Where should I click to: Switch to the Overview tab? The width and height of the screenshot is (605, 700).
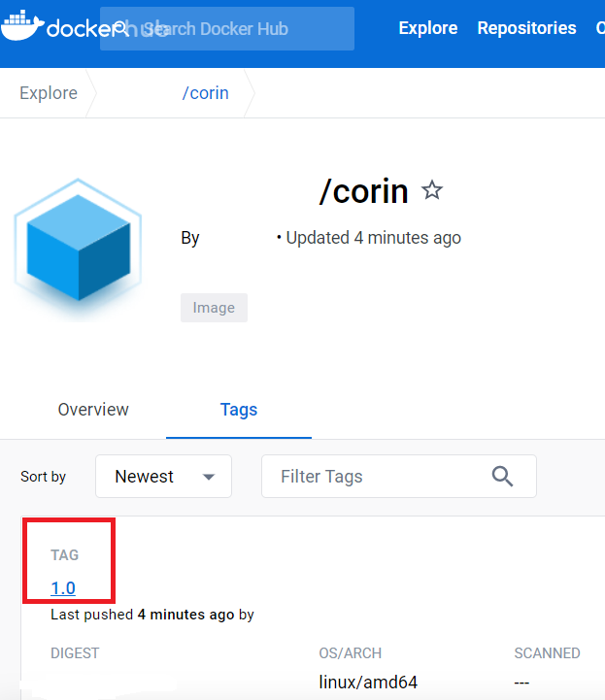point(93,410)
